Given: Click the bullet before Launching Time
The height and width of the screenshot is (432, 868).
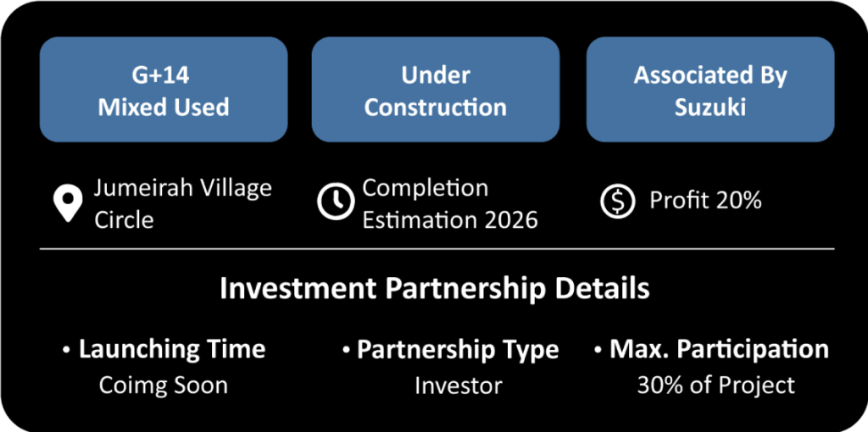Looking at the screenshot, I should pos(66,350).
